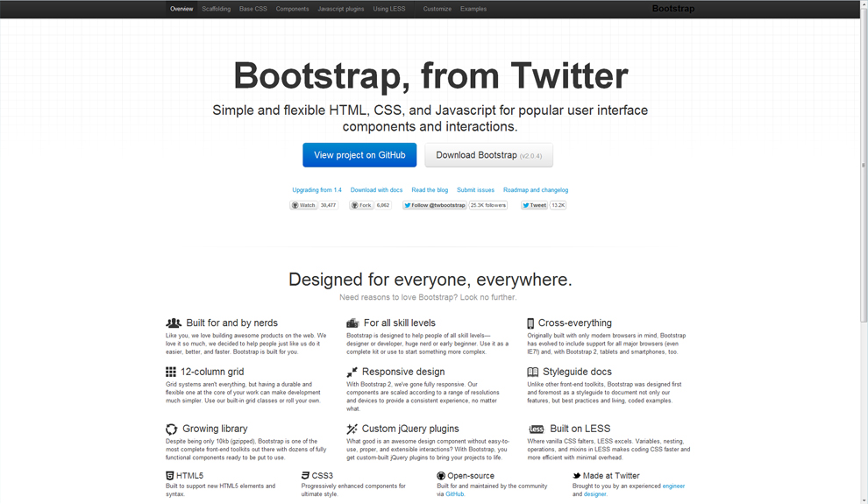Click the open book icon beside Styleguide docs
The height and width of the screenshot is (504, 868).
pos(532,372)
